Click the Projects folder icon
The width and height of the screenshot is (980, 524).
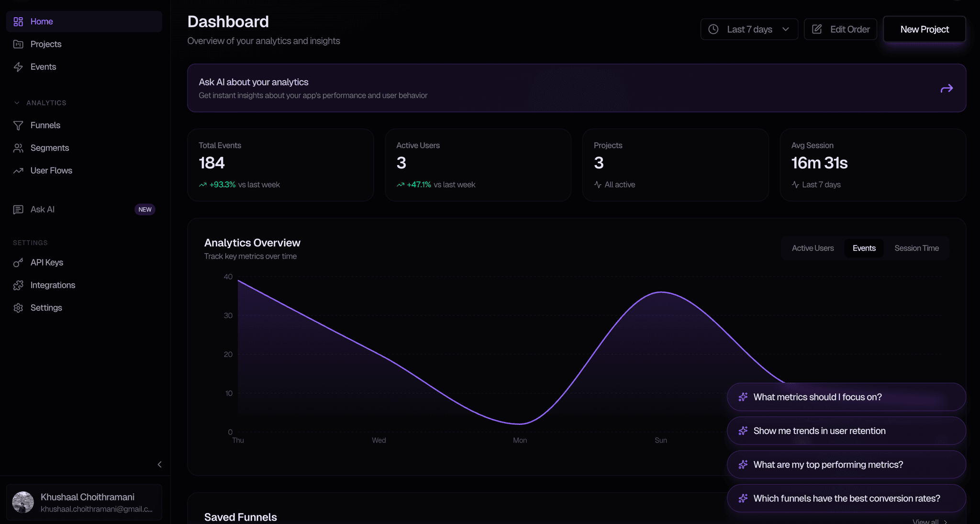18,44
